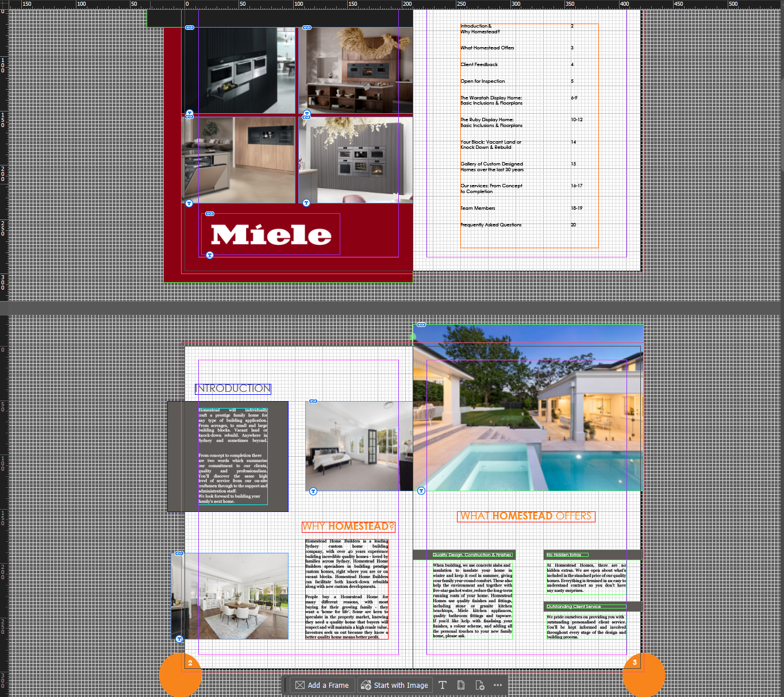Open the ellipsis more-options menu in the toolbar
Viewport: 784px width, 697px height.
[x=498, y=685]
